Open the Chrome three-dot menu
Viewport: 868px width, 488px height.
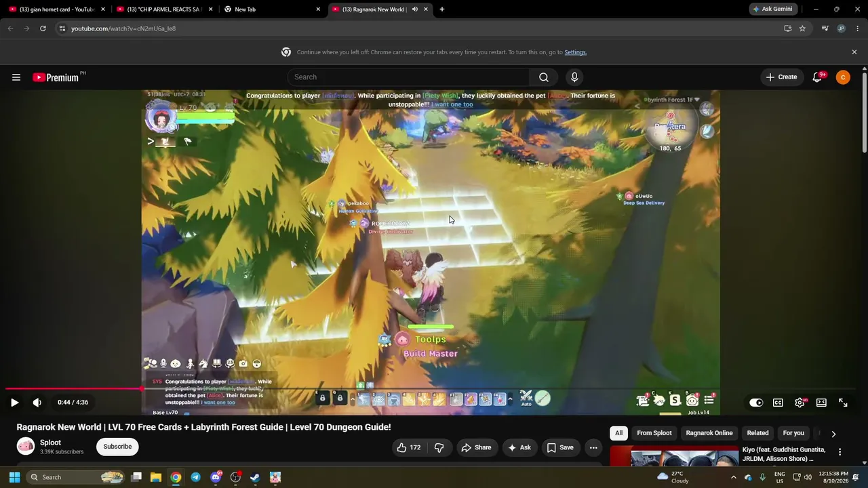858,28
